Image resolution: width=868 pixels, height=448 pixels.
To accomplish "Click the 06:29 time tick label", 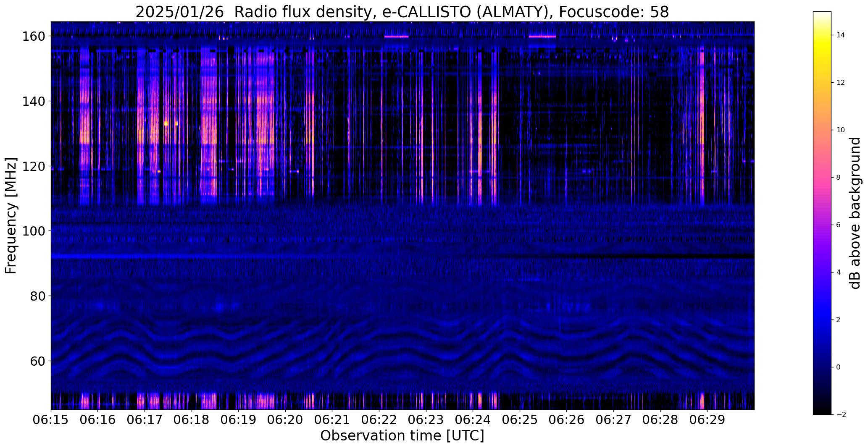I will pos(707,420).
